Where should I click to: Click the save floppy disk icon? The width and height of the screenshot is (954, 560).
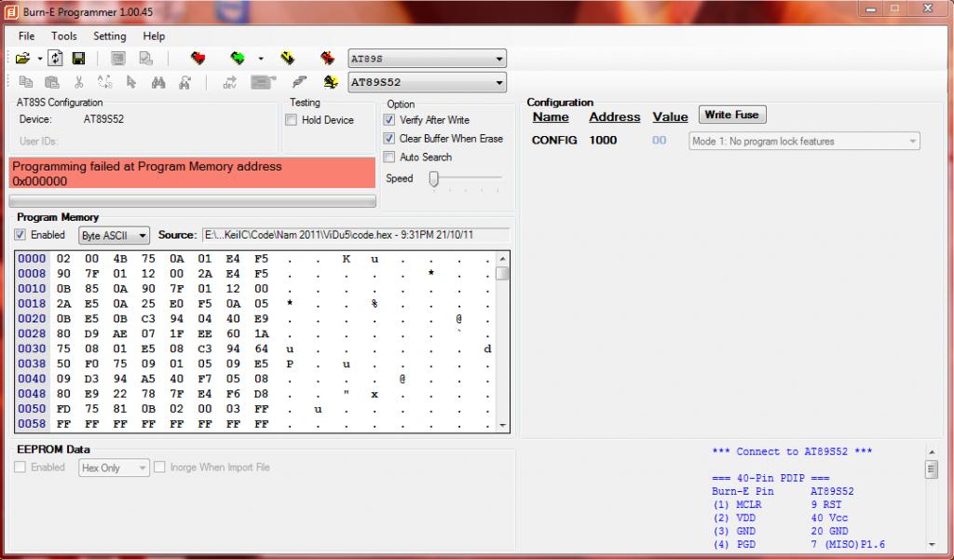click(78, 59)
